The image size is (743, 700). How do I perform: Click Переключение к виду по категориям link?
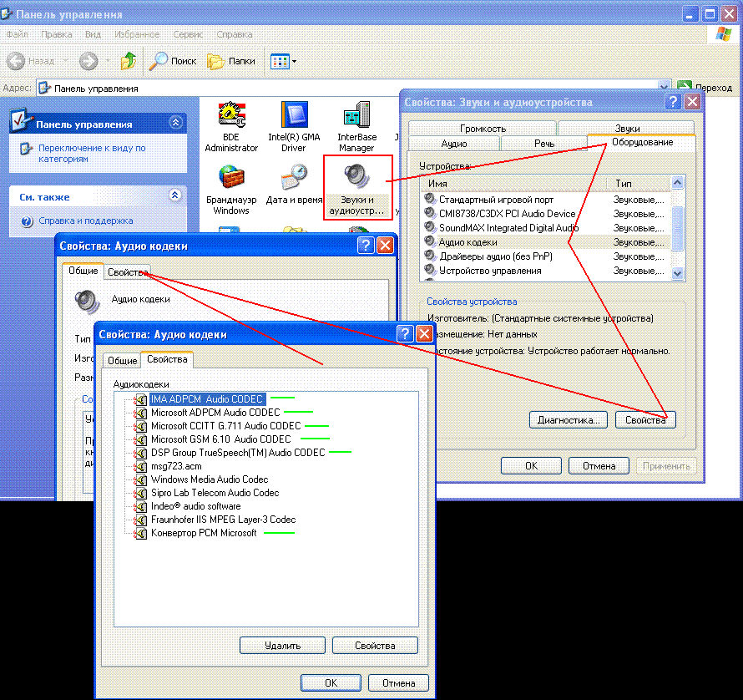(x=92, y=153)
